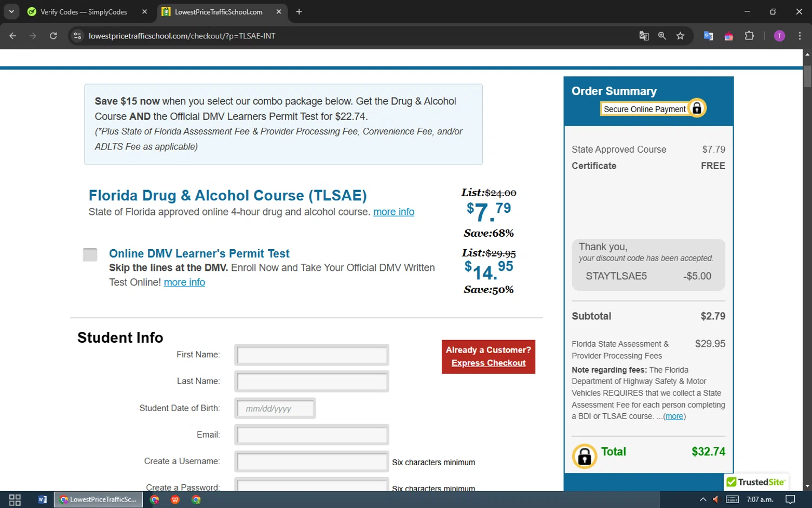
Task: Click the Email field
Action: coord(312,435)
